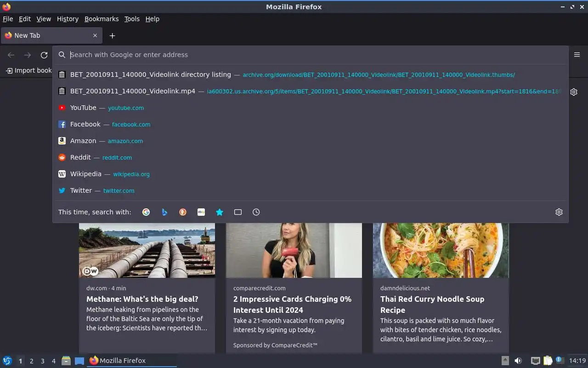
Task: Open the Help menu
Action: pos(152,19)
